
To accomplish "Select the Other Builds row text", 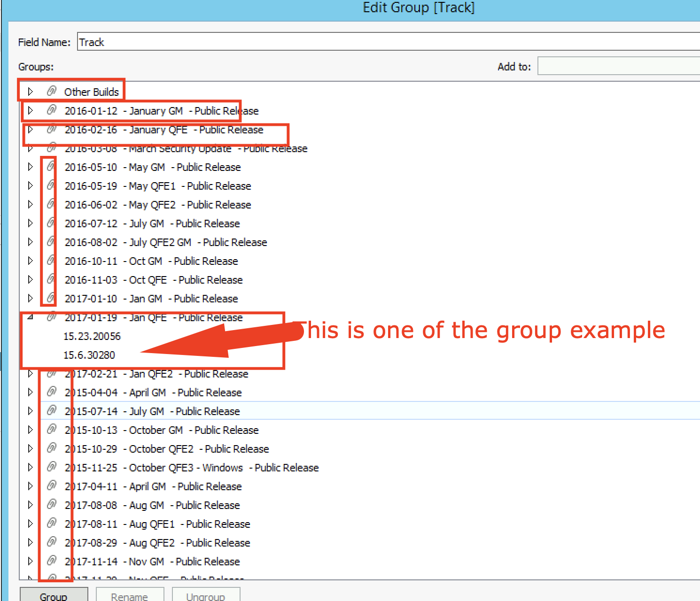I will pyautogui.click(x=92, y=92).
